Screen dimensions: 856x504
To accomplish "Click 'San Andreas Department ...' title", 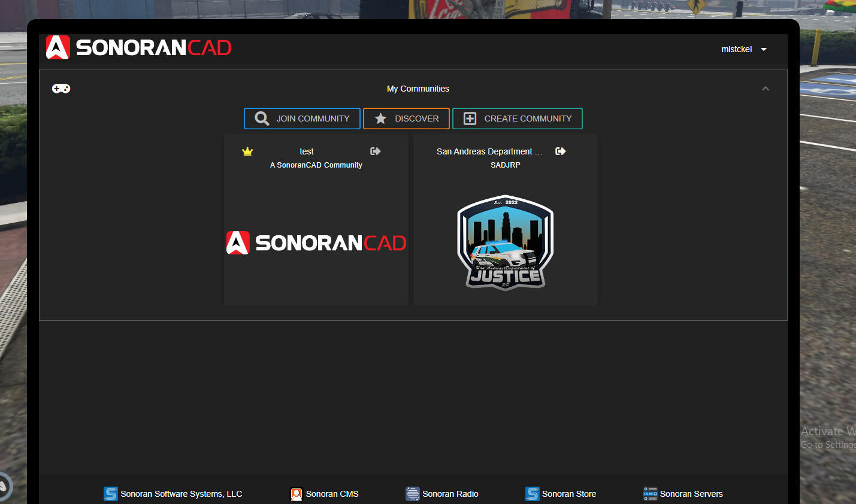I will [489, 151].
